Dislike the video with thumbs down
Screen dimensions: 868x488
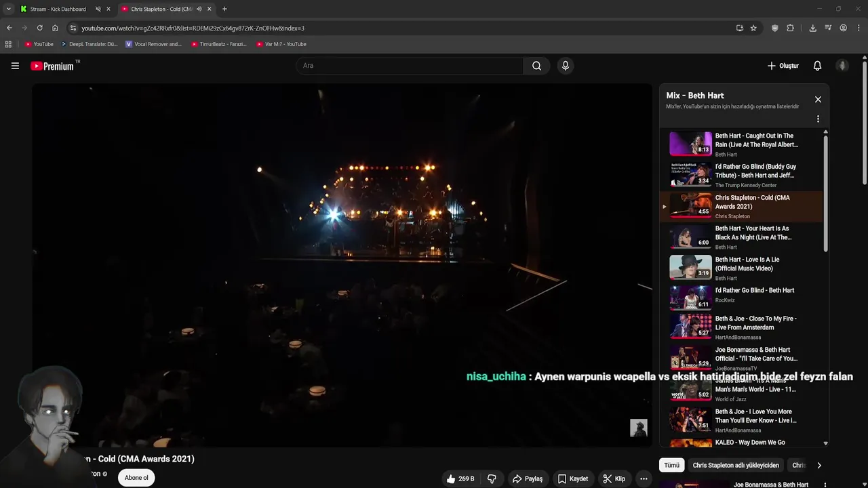tap(492, 479)
